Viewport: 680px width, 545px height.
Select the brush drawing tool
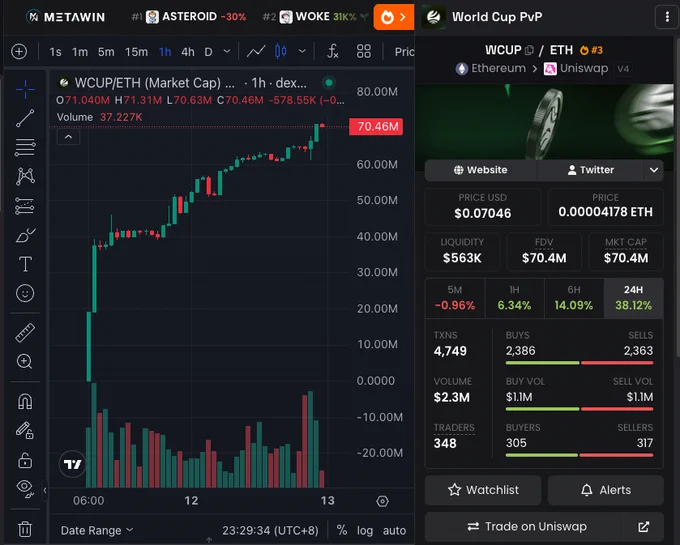25,235
